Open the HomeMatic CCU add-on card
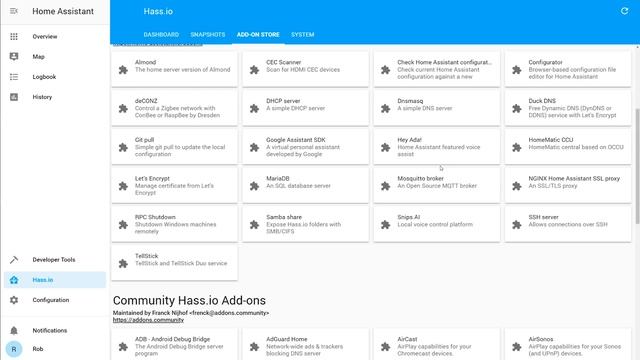Viewport: 640px width, 360px height. point(568,147)
